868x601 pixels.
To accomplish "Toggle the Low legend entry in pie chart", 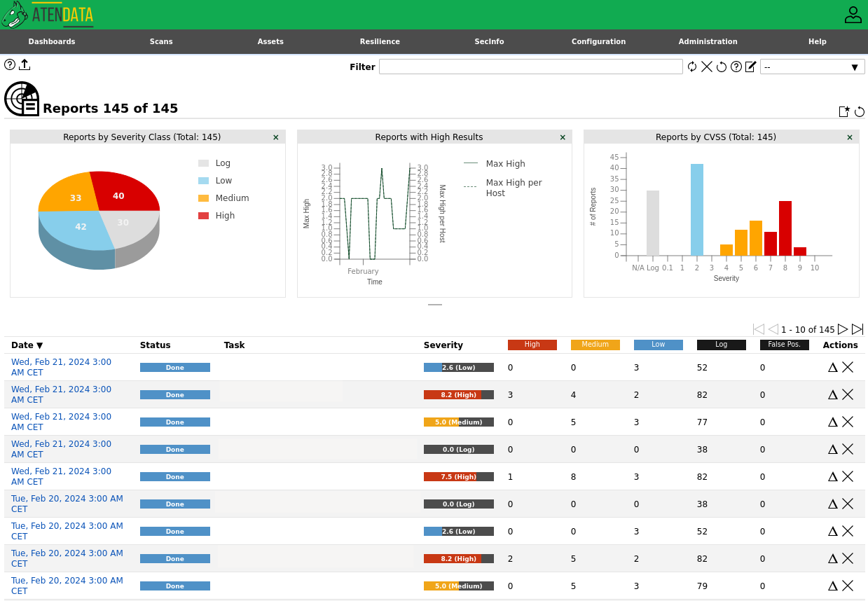I will (223, 181).
